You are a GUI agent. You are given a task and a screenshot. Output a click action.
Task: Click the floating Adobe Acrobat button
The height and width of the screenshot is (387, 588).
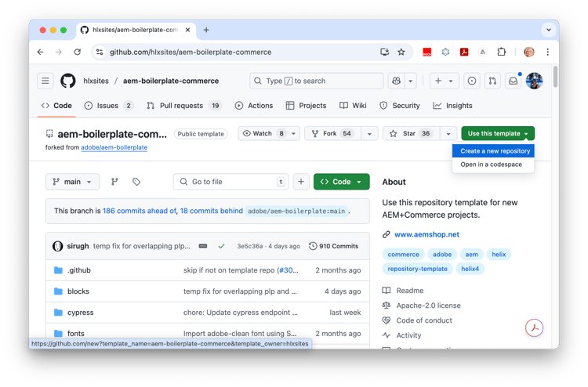click(535, 327)
